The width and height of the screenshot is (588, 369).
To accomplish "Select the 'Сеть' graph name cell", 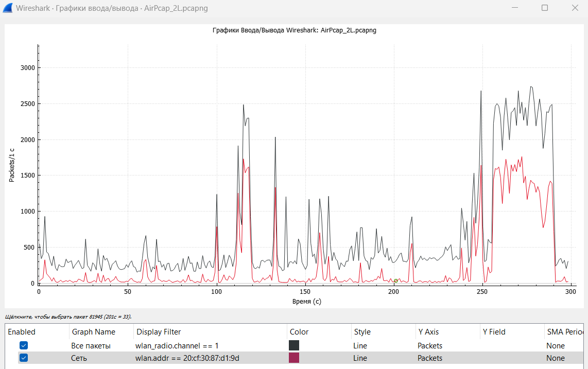I will click(79, 358).
